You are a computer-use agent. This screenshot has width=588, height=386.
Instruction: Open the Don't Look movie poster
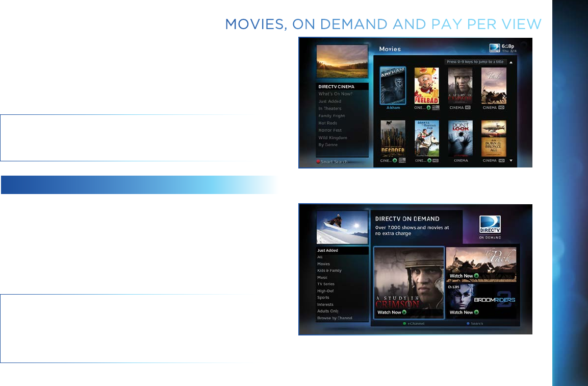(x=461, y=138)
